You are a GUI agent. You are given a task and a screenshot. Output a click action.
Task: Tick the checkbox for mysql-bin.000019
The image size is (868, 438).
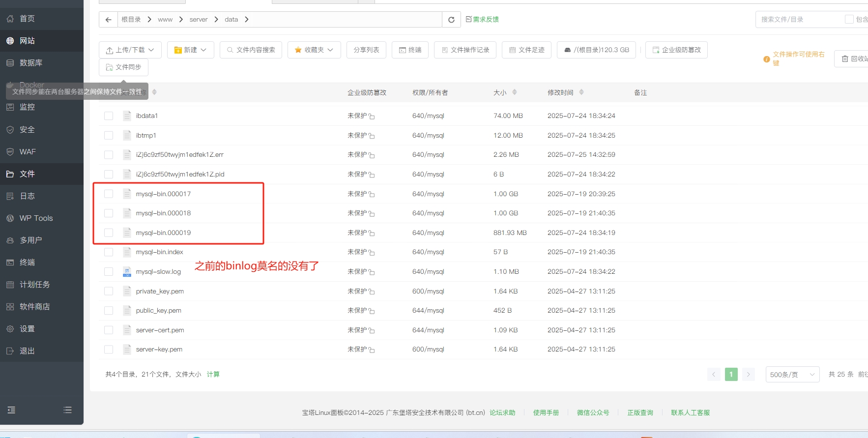click(x=109, y=233)
